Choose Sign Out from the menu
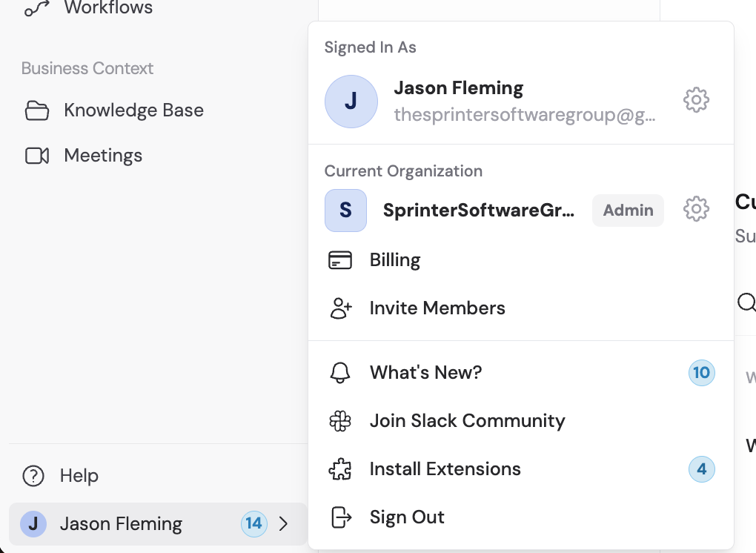Viewport: 756px width, 553px height. coord(406,517)
